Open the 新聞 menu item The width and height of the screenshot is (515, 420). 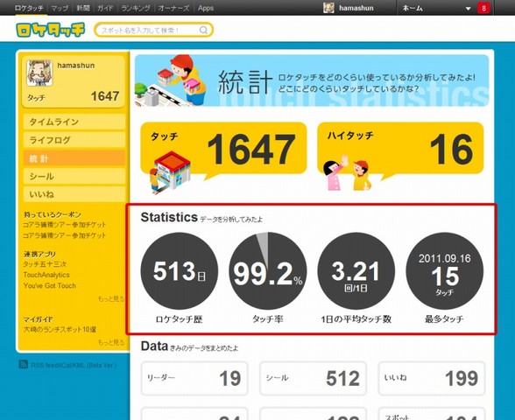tap(82, 8)
